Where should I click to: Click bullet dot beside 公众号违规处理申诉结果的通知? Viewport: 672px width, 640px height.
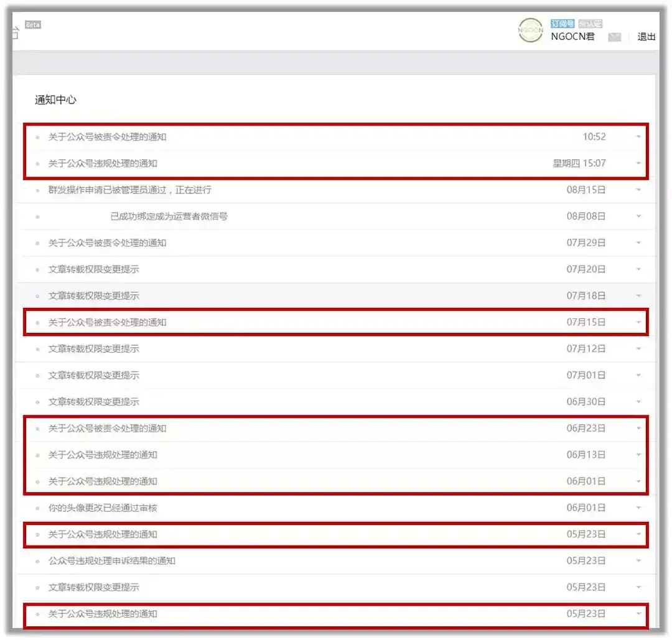[x=37, y=561]
